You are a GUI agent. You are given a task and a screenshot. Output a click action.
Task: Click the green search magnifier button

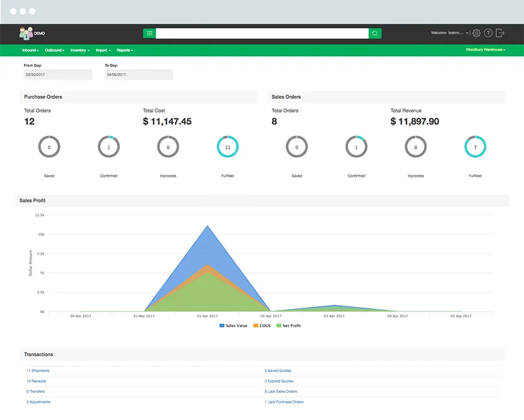375,33
